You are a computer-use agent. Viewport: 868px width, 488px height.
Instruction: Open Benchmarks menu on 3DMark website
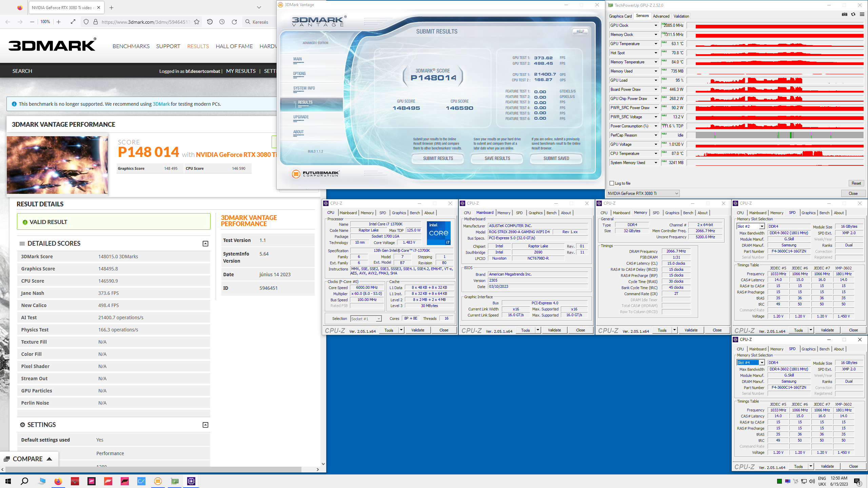coord(131,46)
